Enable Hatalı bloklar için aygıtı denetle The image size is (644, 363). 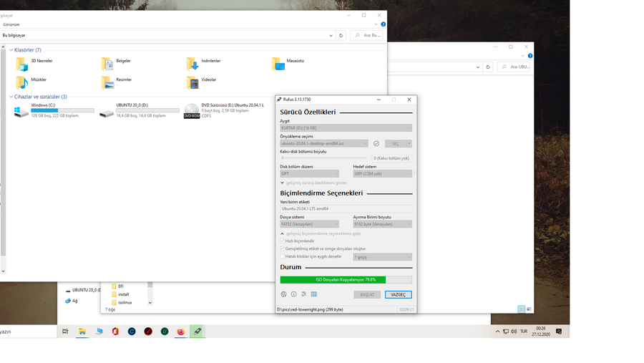[x=283, y=256]
